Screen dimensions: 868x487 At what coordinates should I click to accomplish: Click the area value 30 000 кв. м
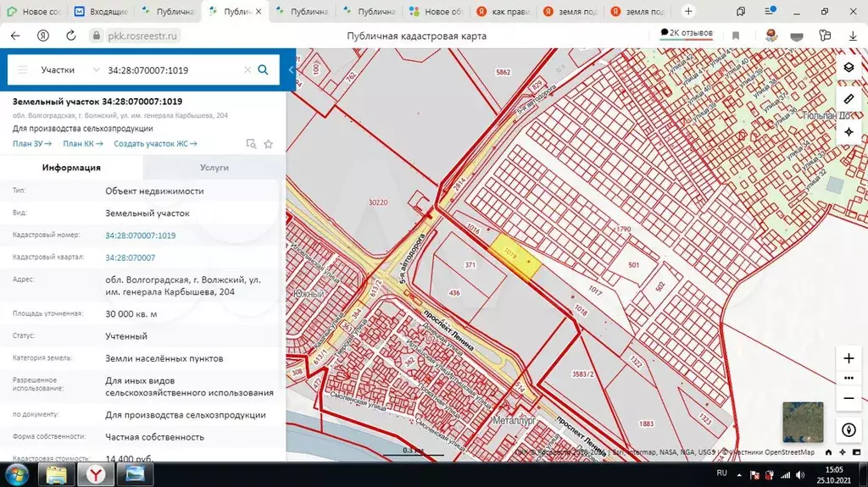pos(131,313)
